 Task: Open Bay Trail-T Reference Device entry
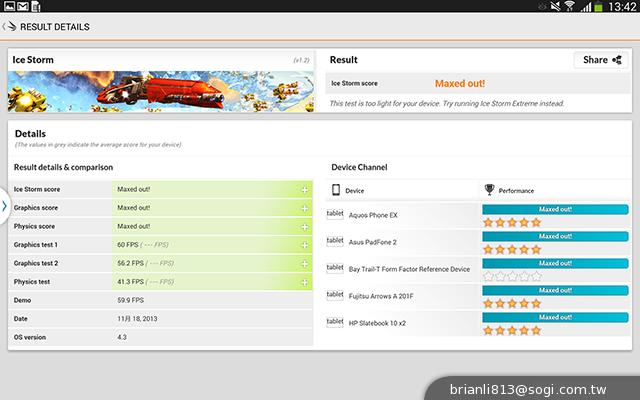(409, 269)
